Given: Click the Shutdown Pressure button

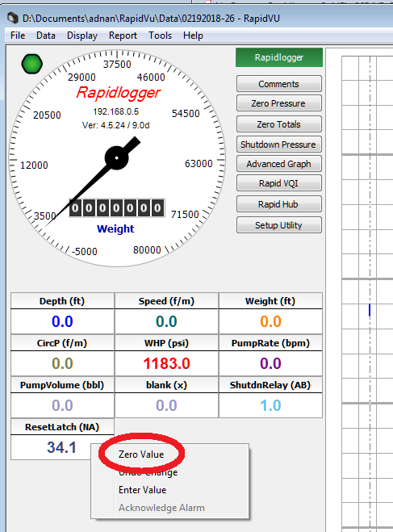Looking at the screenshot, I should point(278,145).
